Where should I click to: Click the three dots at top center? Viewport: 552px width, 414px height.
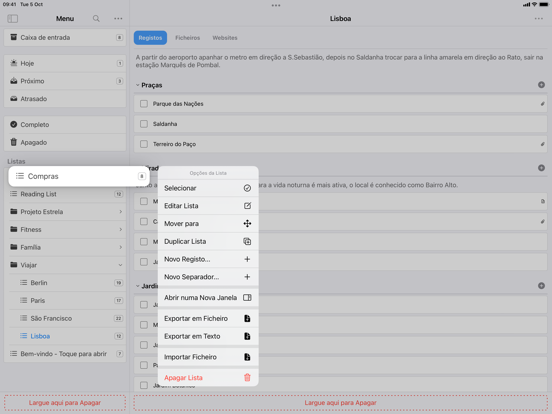[276, 5]
